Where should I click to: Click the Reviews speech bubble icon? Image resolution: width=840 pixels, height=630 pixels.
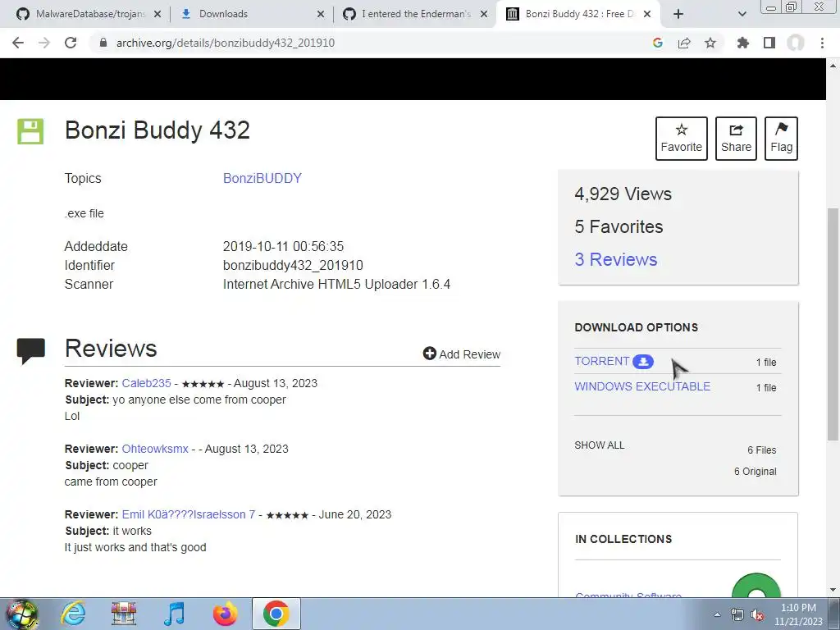tap(31, 351)
